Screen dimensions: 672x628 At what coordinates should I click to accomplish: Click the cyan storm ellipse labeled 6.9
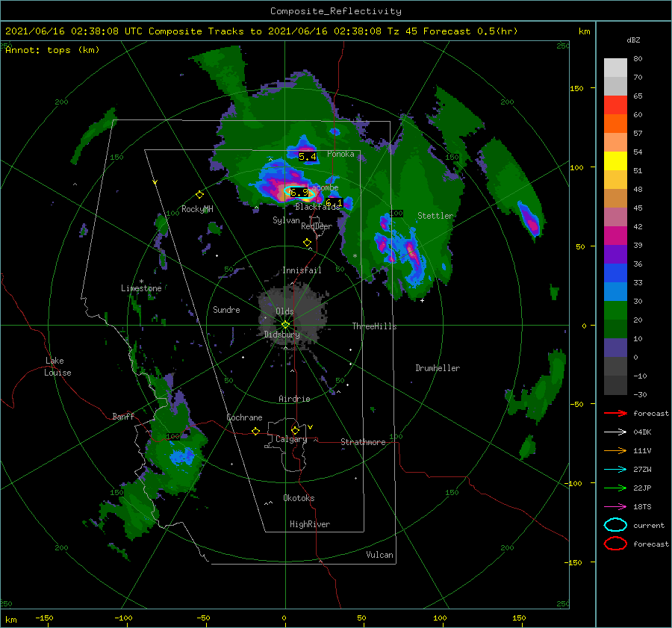[299, 193]
